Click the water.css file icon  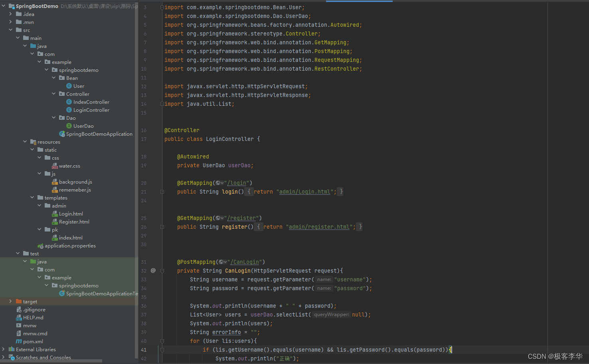point(55,166)
